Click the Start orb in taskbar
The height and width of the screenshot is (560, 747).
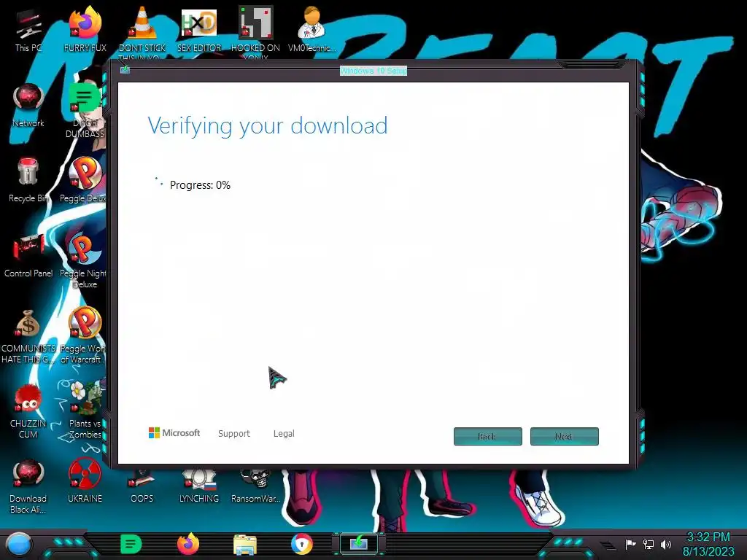point(19,544)
